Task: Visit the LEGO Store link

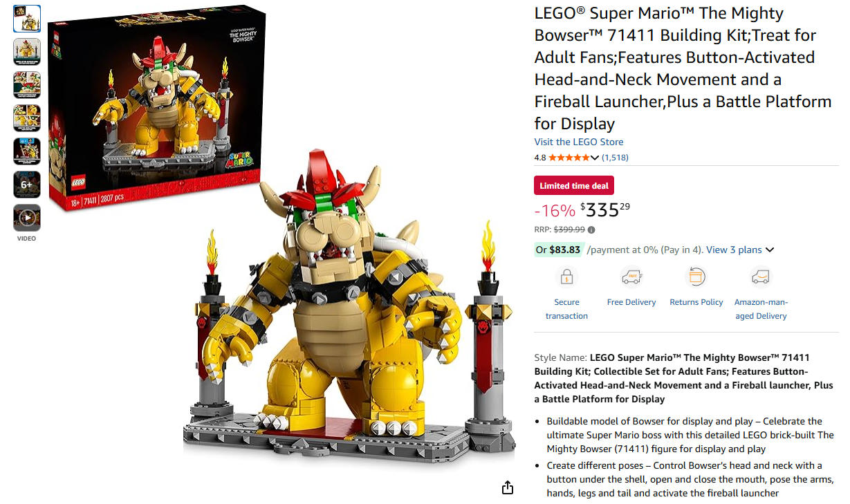Action: click(579, 142)
